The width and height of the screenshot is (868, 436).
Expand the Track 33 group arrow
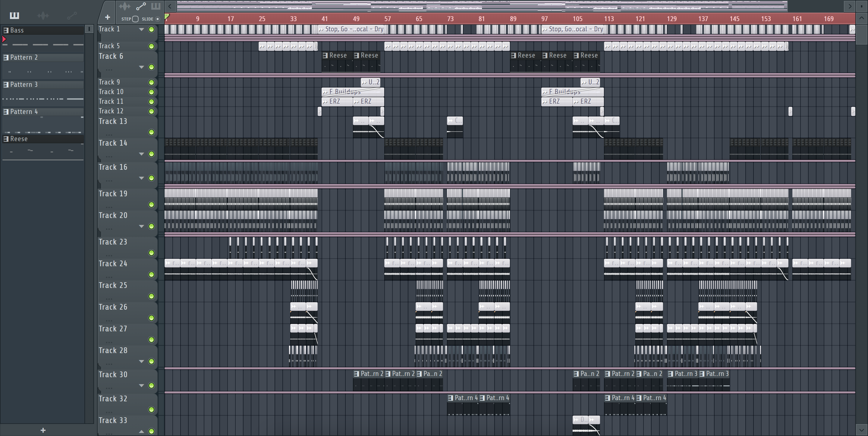[142, 431]
